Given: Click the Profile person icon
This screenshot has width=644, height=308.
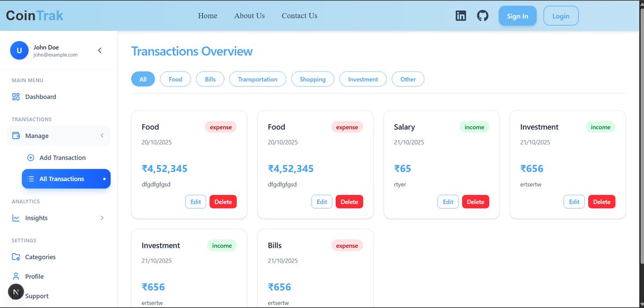Looking at the screenshot, I should 16,276.
